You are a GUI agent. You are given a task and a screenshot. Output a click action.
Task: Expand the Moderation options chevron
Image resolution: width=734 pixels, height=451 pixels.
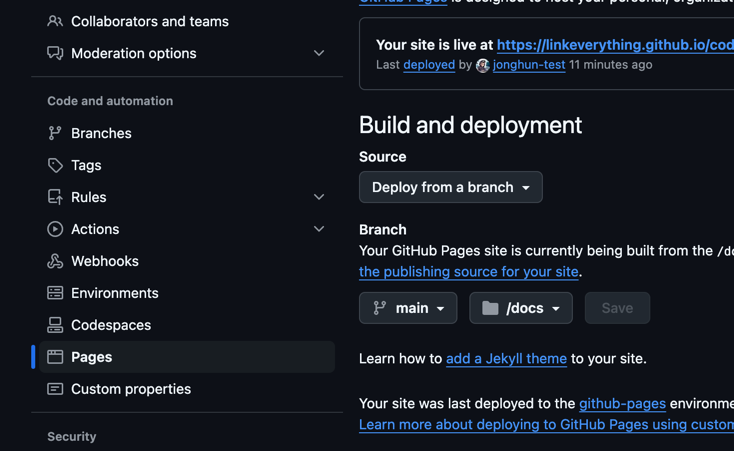click(319, 53)
